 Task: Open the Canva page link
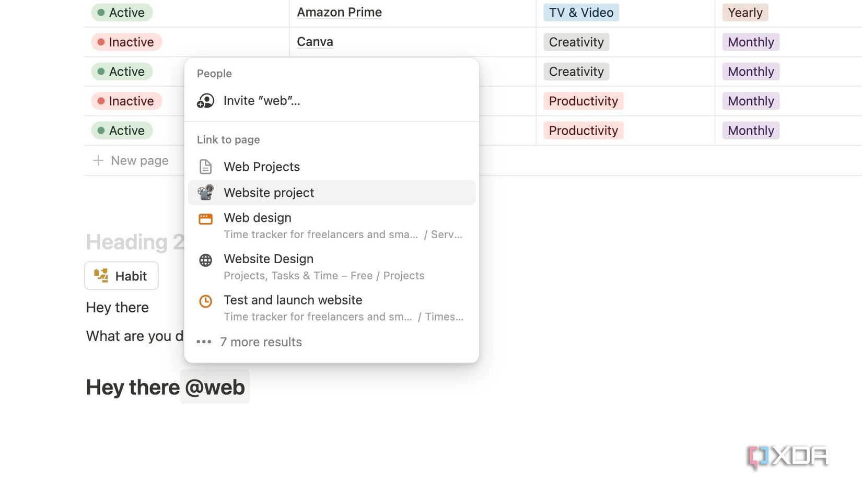314,41
